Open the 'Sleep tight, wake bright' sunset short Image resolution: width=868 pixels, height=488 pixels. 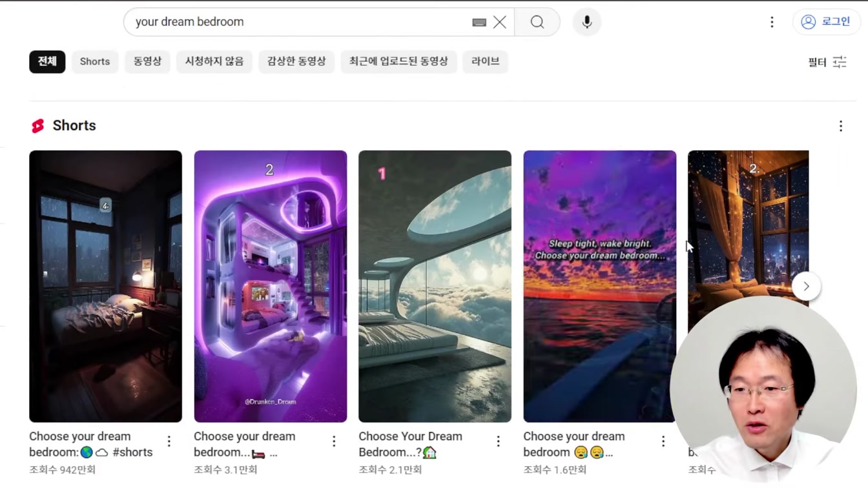(599, 286)
